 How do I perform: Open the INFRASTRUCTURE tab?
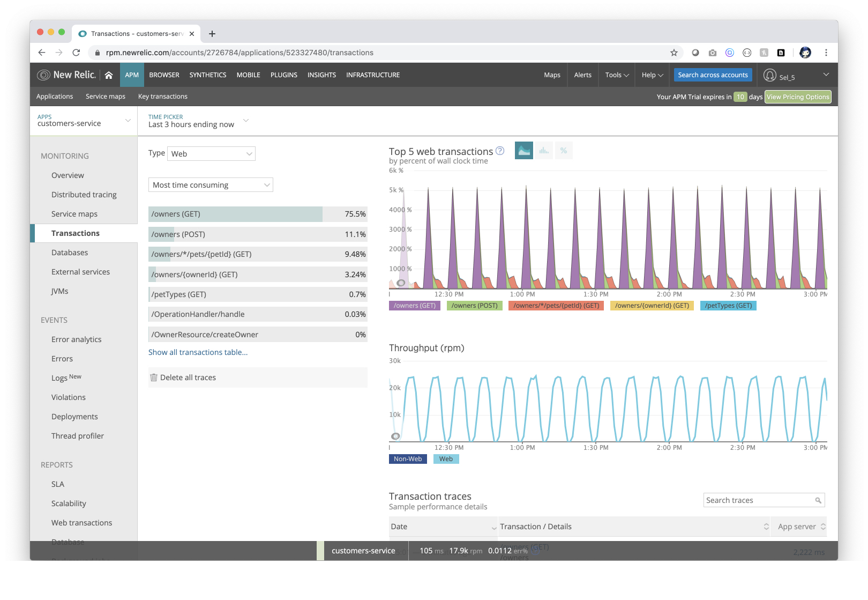click(373, 75)
